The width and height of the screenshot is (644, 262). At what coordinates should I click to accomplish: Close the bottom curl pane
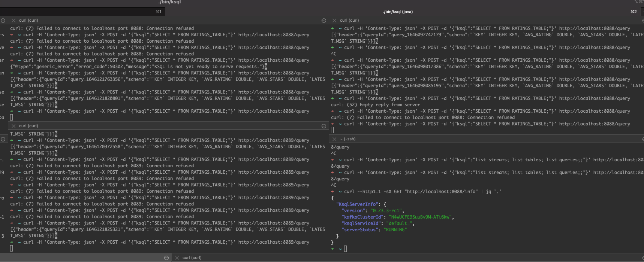(177, 258)
